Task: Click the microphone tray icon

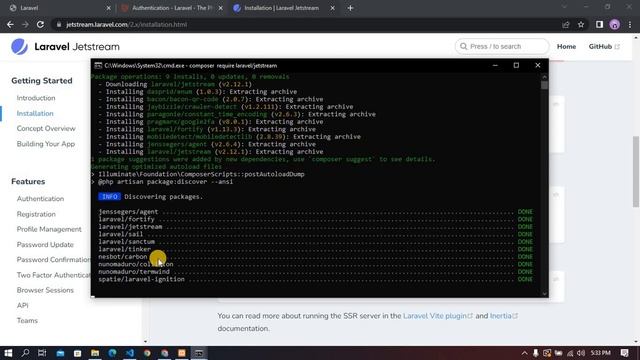Action: coord(536,353)
